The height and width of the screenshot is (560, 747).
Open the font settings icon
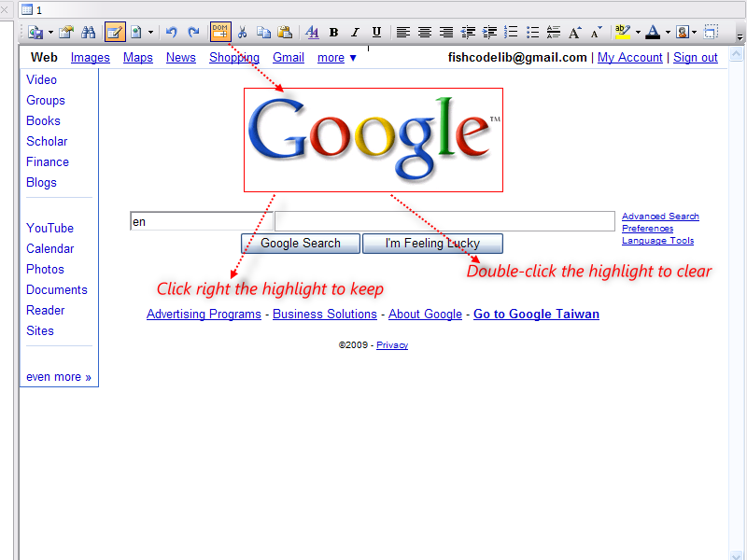[312, 33]
